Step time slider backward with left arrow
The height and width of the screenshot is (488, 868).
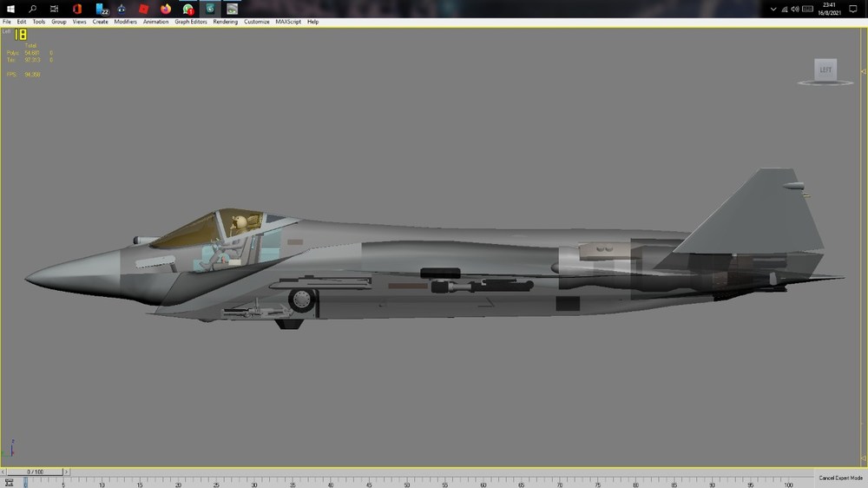point(3,472)
